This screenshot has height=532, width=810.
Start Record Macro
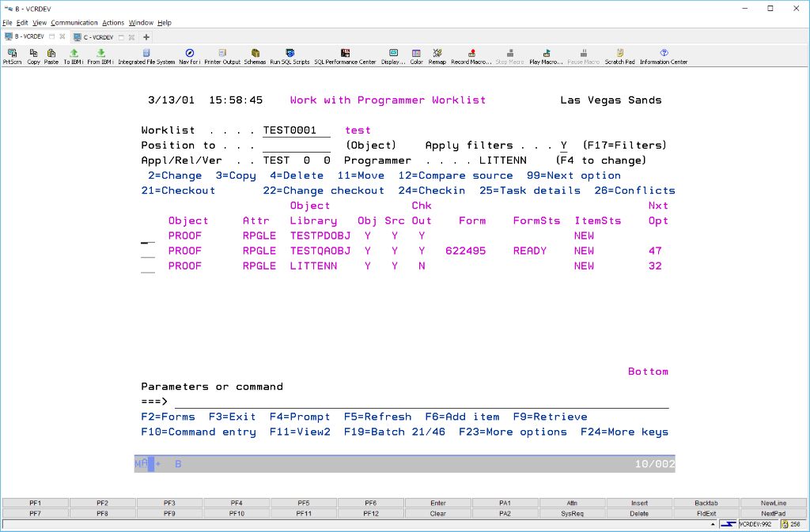471,56
